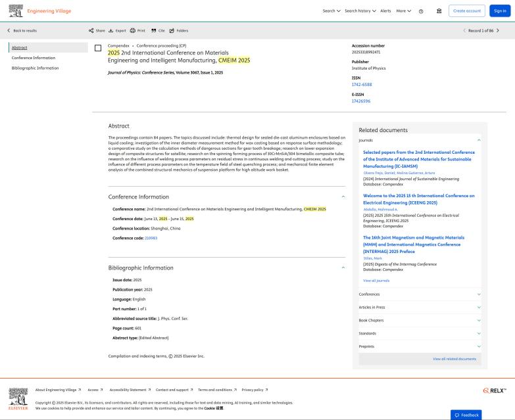This screenshot has height=420, width=515.
Task: Click the Print icon
Action: click(x=133, y=30)
